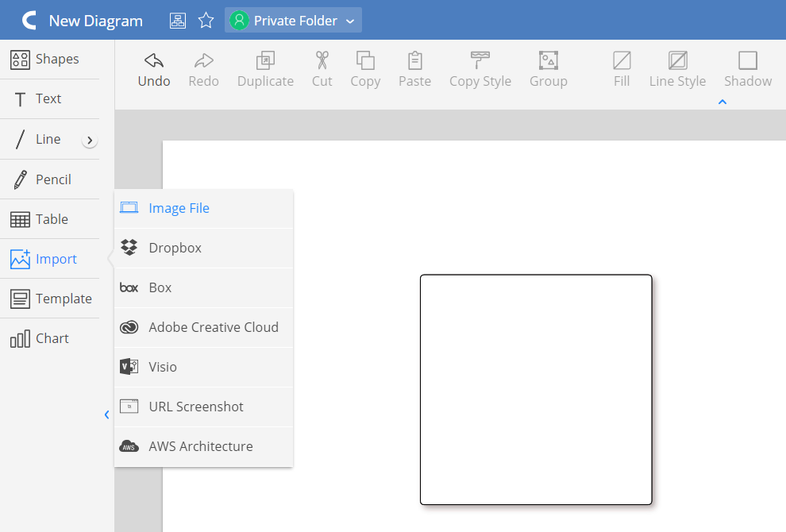Choose Image File import option
Viewport: 786px width, 532px height.
203,208
